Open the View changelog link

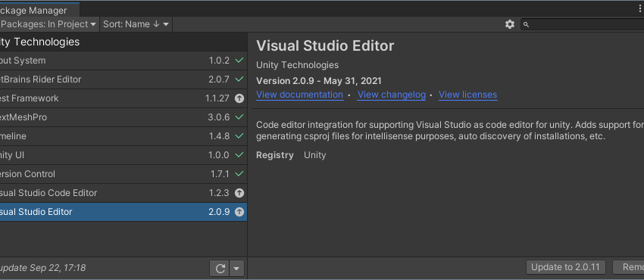pos(392,95)
